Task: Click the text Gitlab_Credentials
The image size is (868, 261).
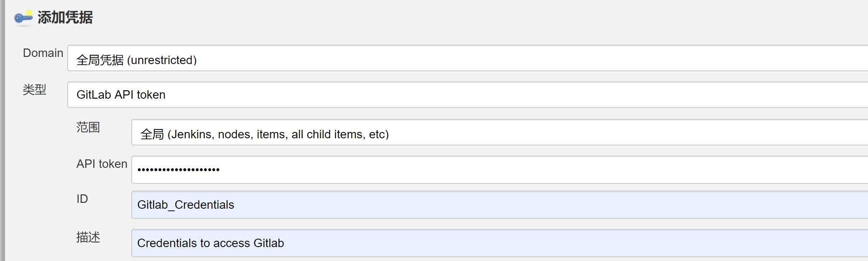Action: click(x=186, y=205)
